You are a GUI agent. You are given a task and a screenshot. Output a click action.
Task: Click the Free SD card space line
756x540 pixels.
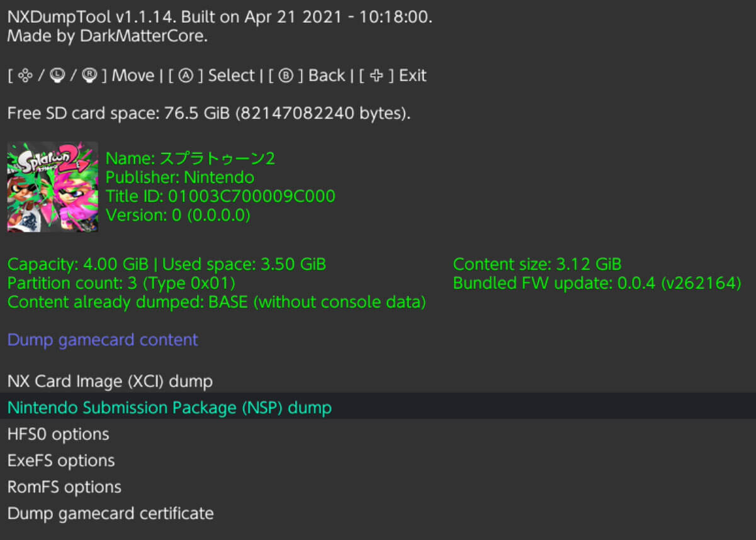coord(209,114)
